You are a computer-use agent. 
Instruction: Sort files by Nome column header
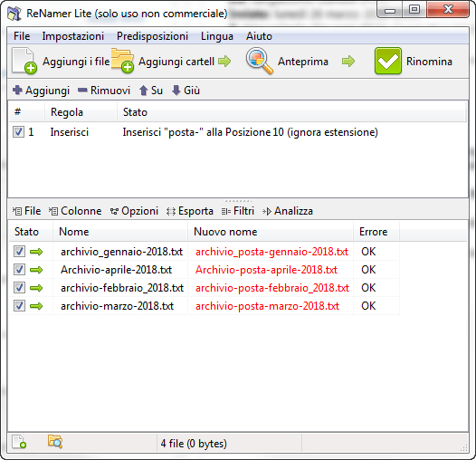[x=120, y=232]
